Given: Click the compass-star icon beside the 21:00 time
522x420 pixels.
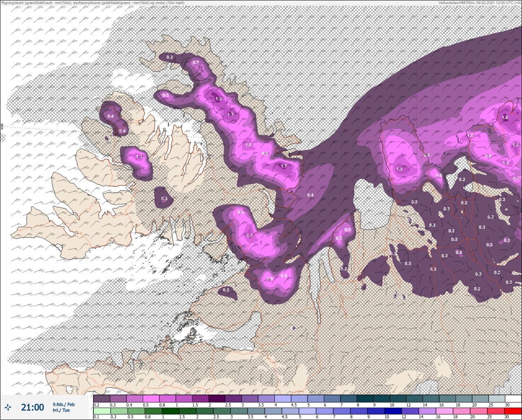Looking at the screenshot, I should [x=8, y=407].
